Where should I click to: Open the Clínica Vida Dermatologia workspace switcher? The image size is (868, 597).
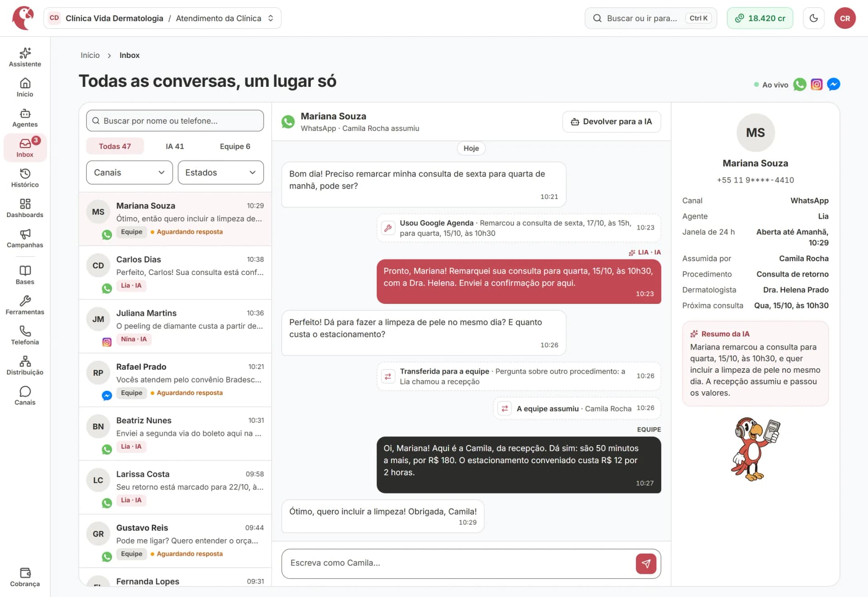coord(162,18)
